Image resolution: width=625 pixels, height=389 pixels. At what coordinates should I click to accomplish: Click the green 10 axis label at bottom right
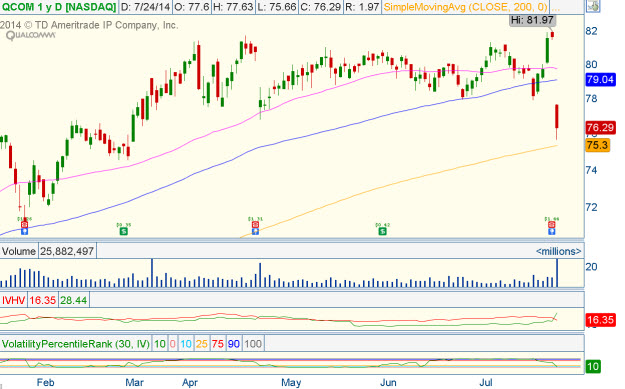(593, 367)
